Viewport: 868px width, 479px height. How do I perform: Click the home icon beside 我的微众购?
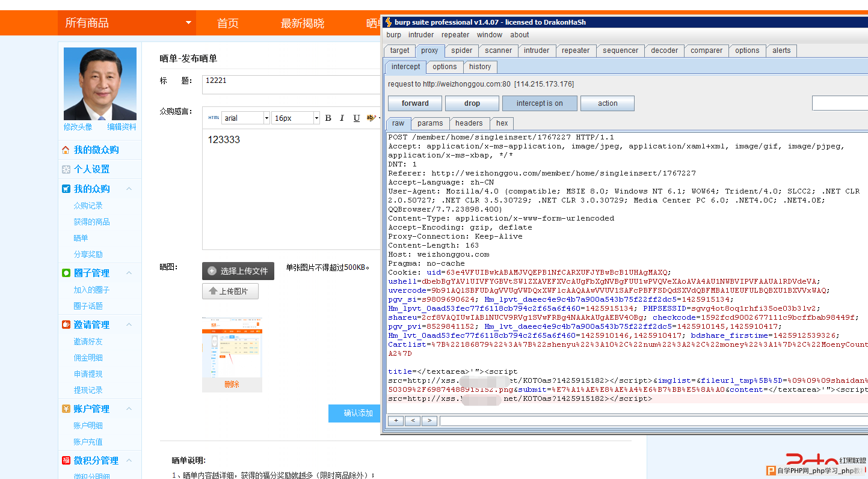tap(66, 150)
